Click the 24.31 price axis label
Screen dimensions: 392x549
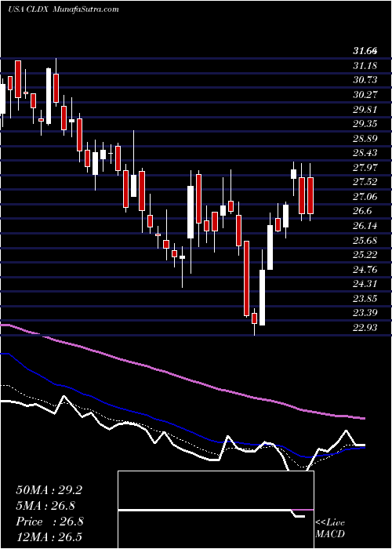pos(365,284)
